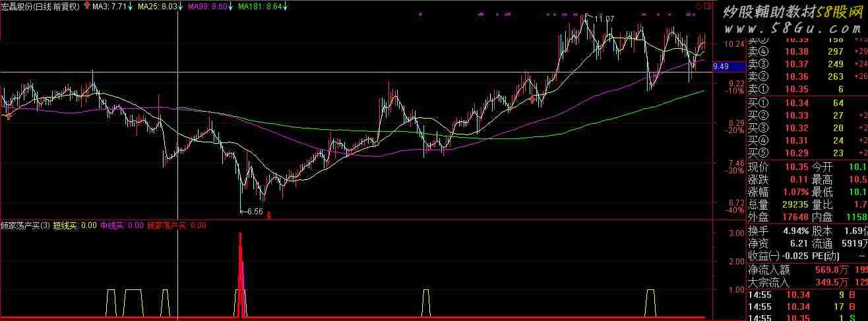Image resolution: width=868 pixels, height=321 pixels.
Task: Click the down arrow after MA25 value
Action: pyautogui.click(x=181, y=7)
